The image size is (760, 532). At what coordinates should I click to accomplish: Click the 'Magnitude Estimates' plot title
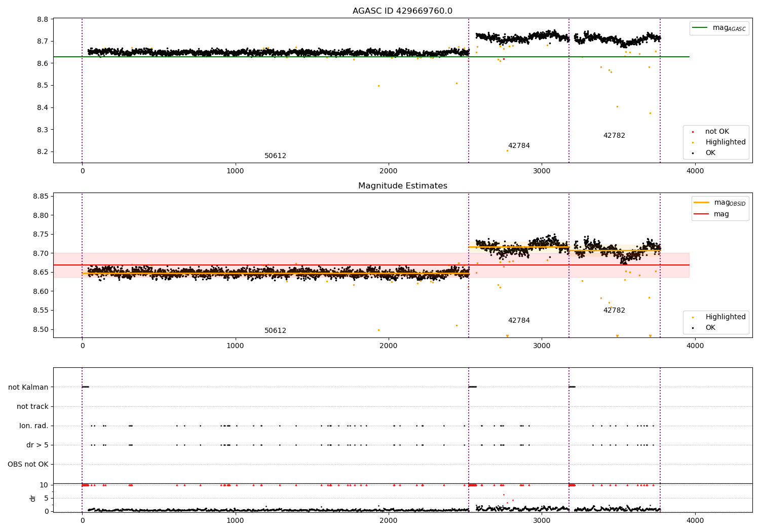[402, 186]
